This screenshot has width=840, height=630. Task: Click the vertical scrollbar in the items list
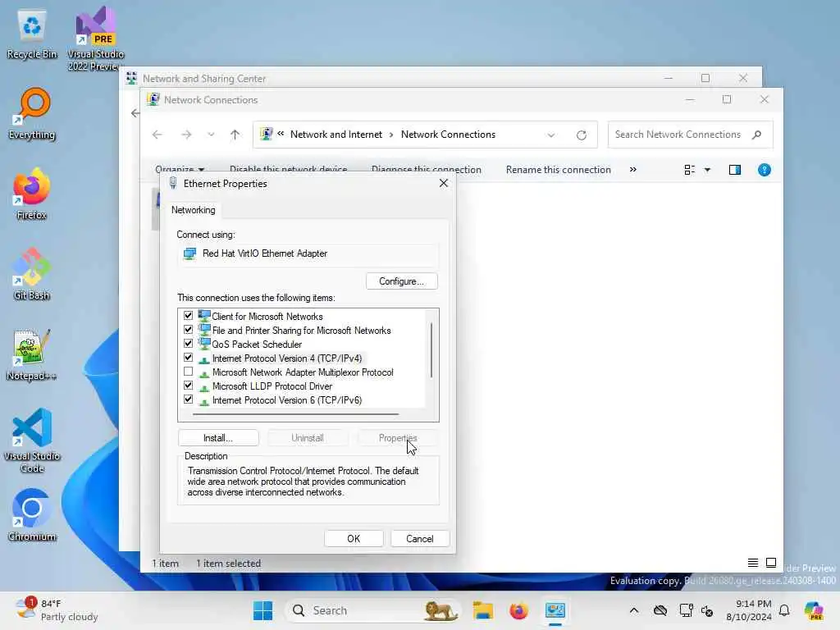pos(431,349)
